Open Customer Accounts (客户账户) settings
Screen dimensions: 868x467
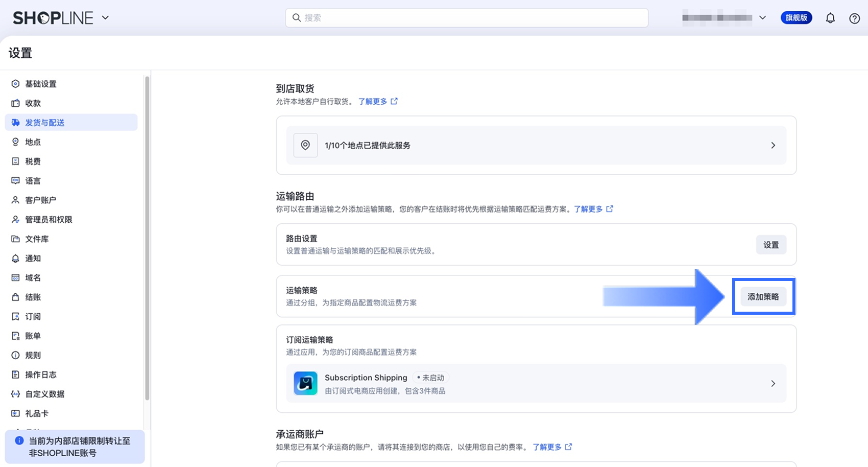(41, 200)
